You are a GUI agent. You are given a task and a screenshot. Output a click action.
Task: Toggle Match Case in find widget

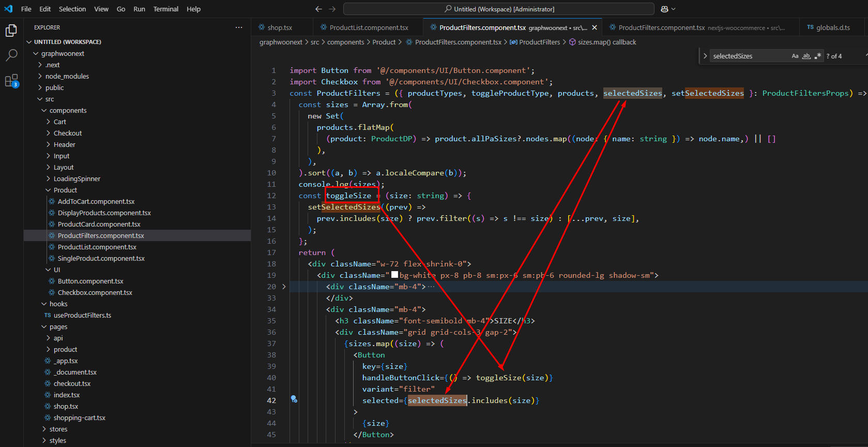795,56
